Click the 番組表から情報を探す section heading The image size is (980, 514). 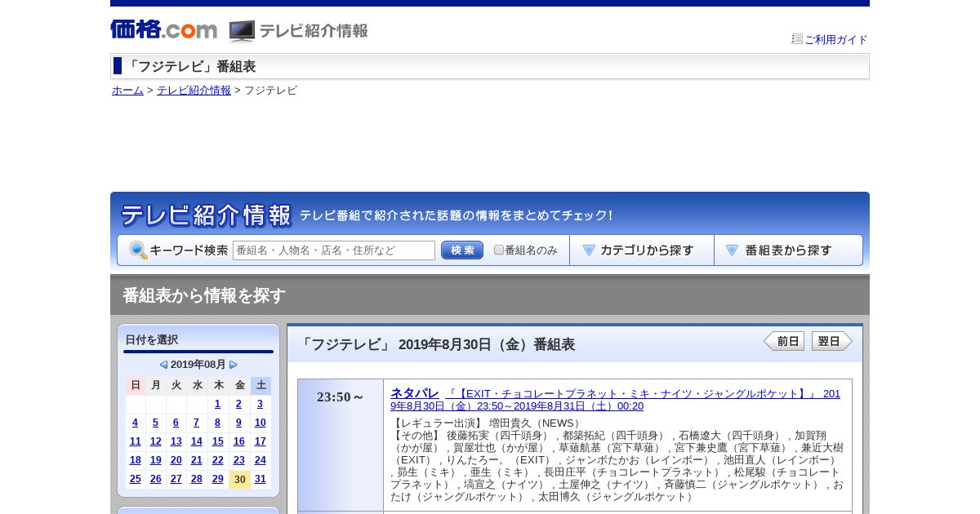(204, 295)
